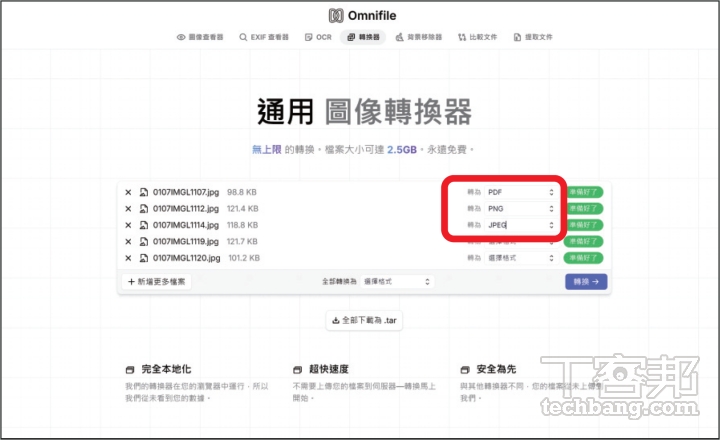The width and height of the screenshot is (720, 440).
Task: Click the 98.8 KB file size
Action: 242,192
